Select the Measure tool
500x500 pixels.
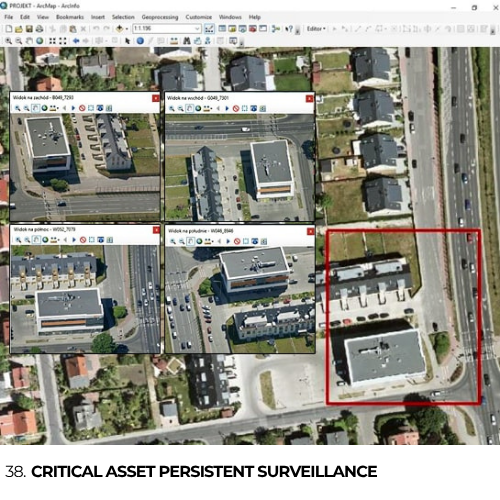pyautogui.click(x=174, y=41)
